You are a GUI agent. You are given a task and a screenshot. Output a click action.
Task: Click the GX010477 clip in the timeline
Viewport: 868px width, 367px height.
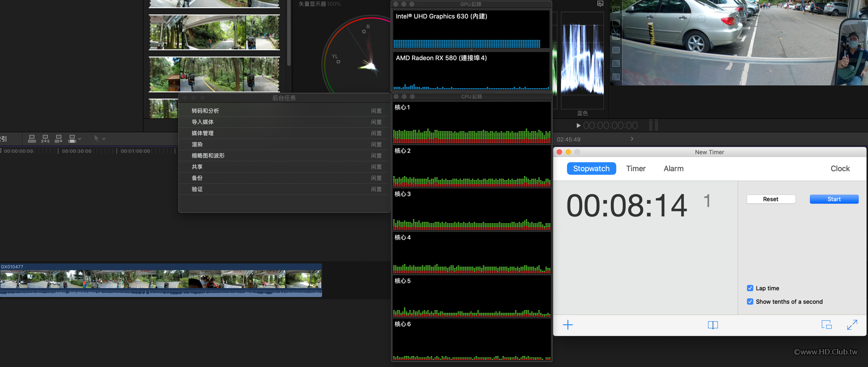click(x=161, y=280)
